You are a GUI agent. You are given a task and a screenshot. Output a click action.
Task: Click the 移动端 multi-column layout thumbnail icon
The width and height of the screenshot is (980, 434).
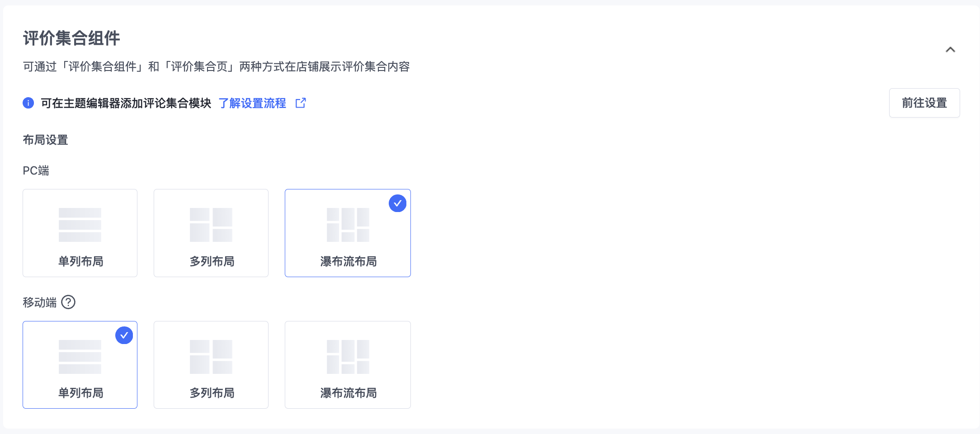point(211,357)
